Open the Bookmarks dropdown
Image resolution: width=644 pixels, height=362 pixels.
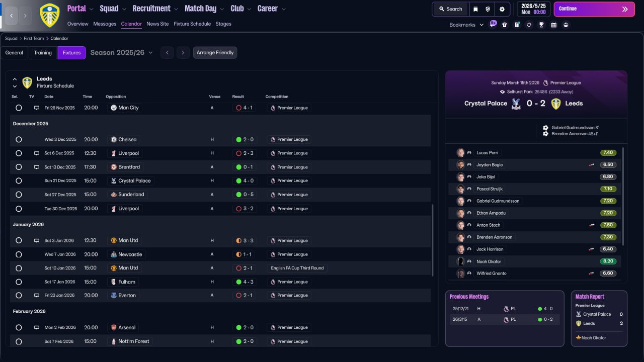tap(466, 25)
